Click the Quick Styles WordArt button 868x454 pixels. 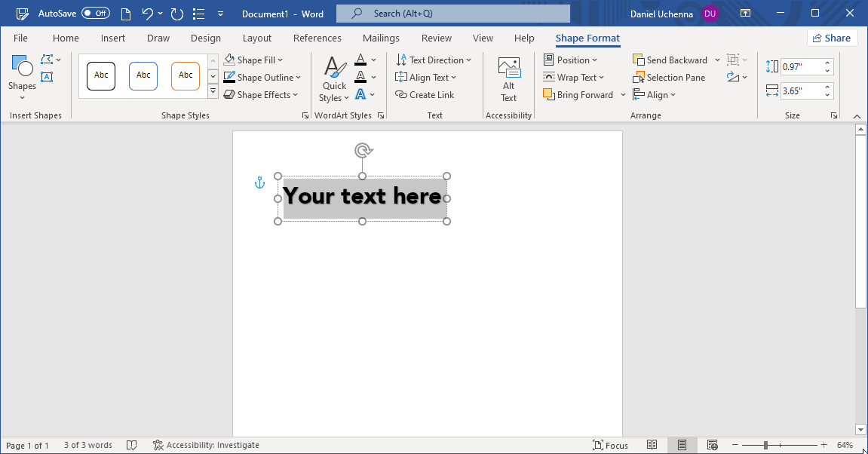coord(334,80)
